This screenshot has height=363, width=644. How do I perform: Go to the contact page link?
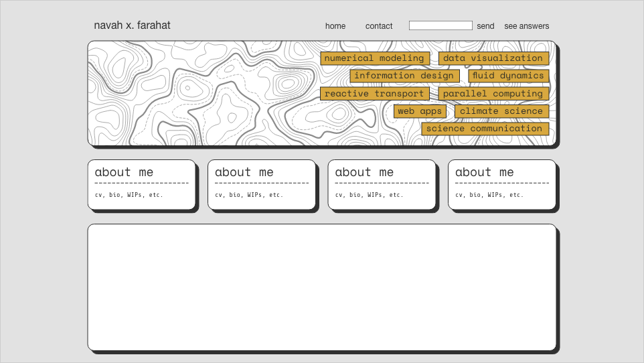pos(379,26)
